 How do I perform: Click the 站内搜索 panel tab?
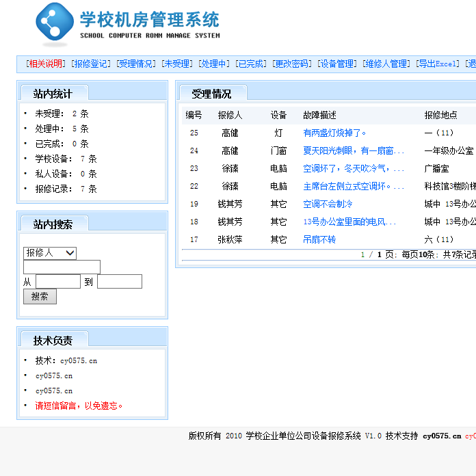pyautogui.click(x=53, y=224)
